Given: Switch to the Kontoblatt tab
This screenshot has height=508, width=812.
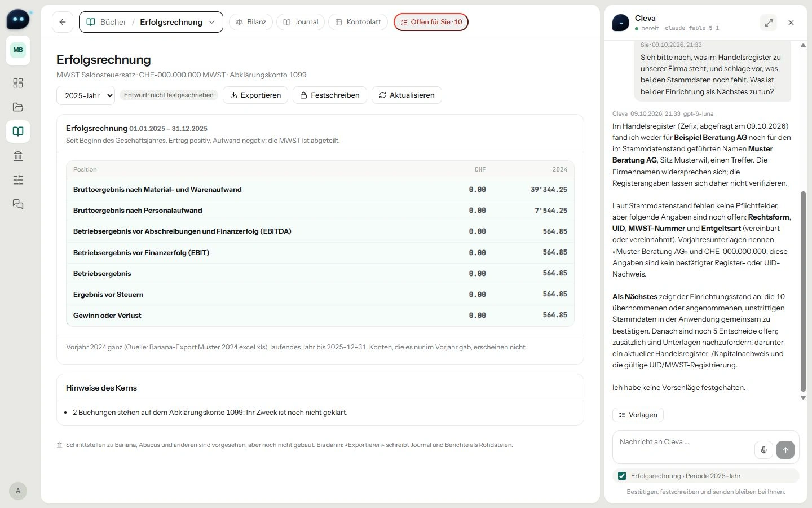Looking at the screenshot, I should coord(358,22).
